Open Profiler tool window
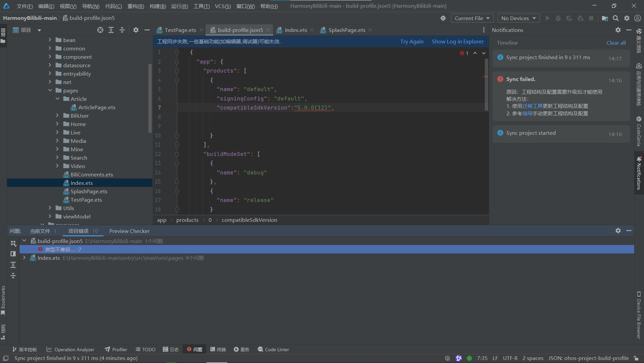Image resolution: width=644 pixels, height=363 pixels. pyautogui.click(x=116, y=350)
